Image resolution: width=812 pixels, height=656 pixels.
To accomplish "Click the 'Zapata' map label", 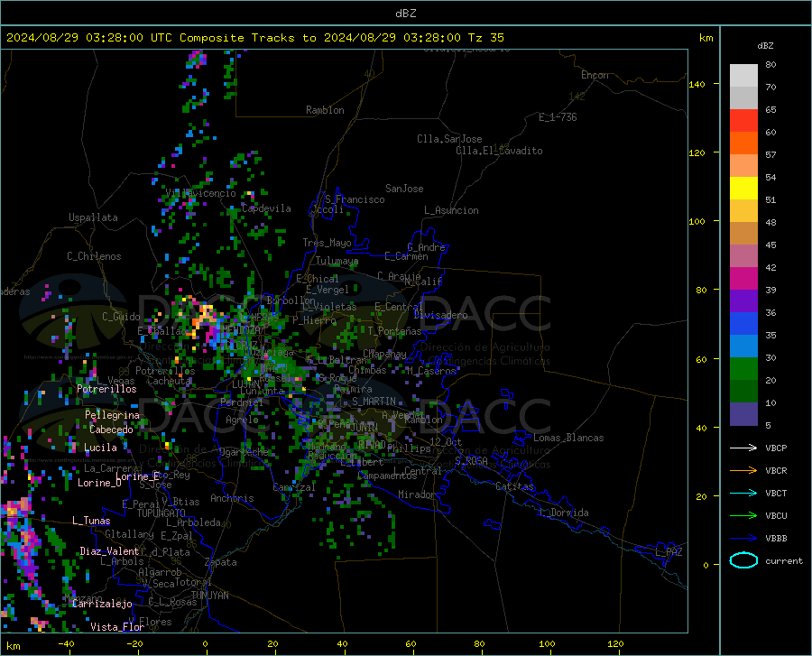I will pos(221,562).
